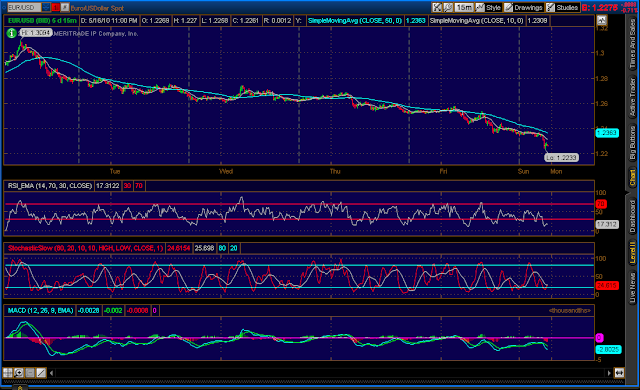This screenshot has width=640, height=390.
Task: Click the wrench chart settings icon
Action: (x=448, y=7)
